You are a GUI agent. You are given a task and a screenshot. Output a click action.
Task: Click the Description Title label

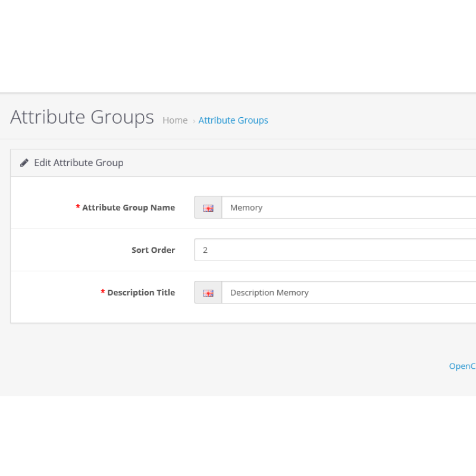(x=141, y=293)
